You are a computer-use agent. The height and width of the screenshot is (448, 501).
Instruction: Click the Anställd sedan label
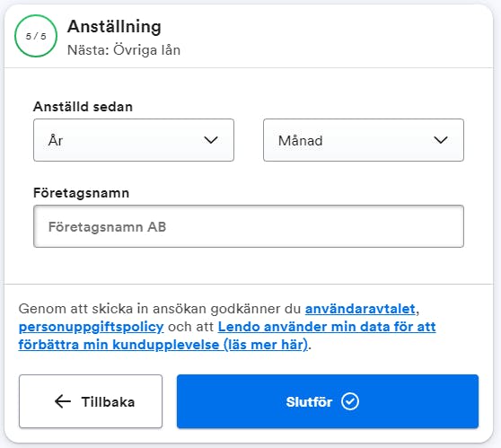click(x=83, y=107)
